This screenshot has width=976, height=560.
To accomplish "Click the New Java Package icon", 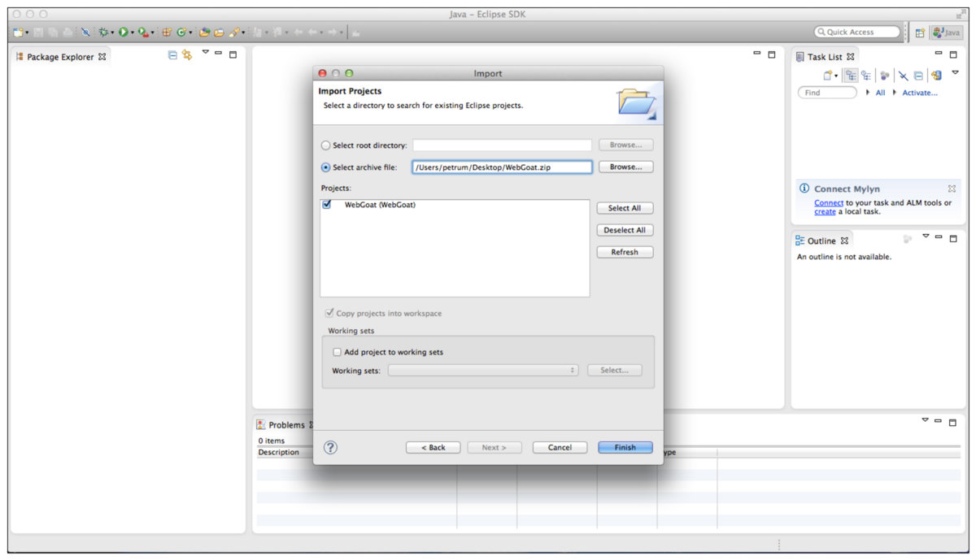I will click(167, 33).
